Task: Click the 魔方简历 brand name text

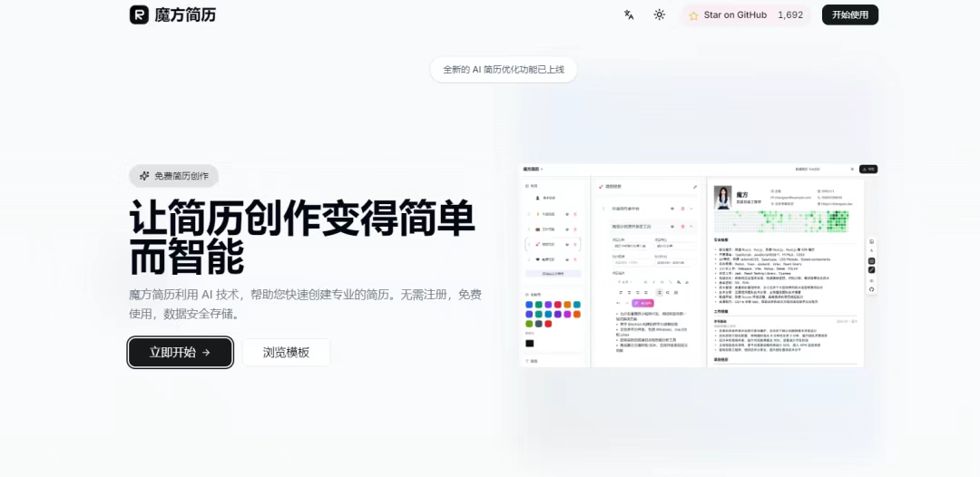Action: click(185, 15)
